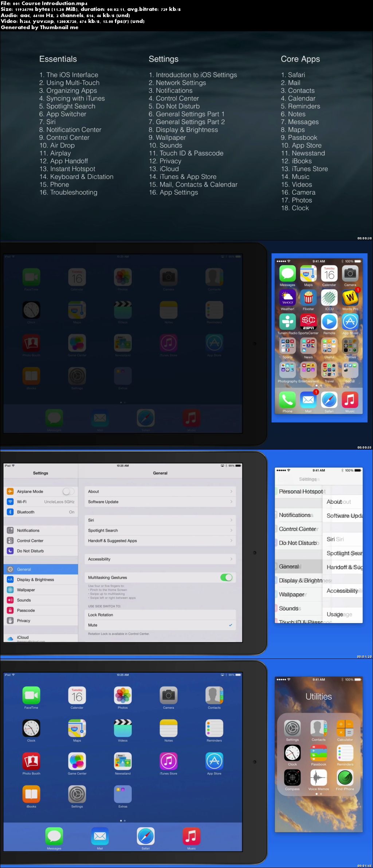
Task: Open Photos on the bright iPad home screen
Action: pos(123,696)
